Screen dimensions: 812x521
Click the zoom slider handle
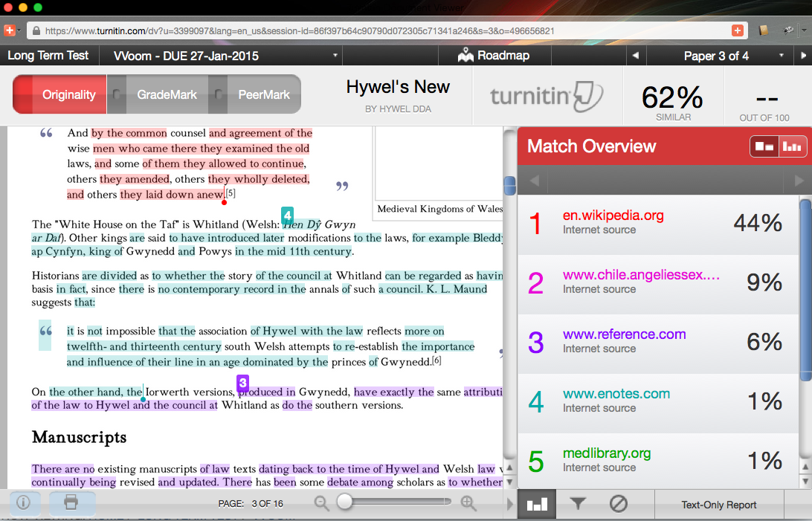click(344, 503)
